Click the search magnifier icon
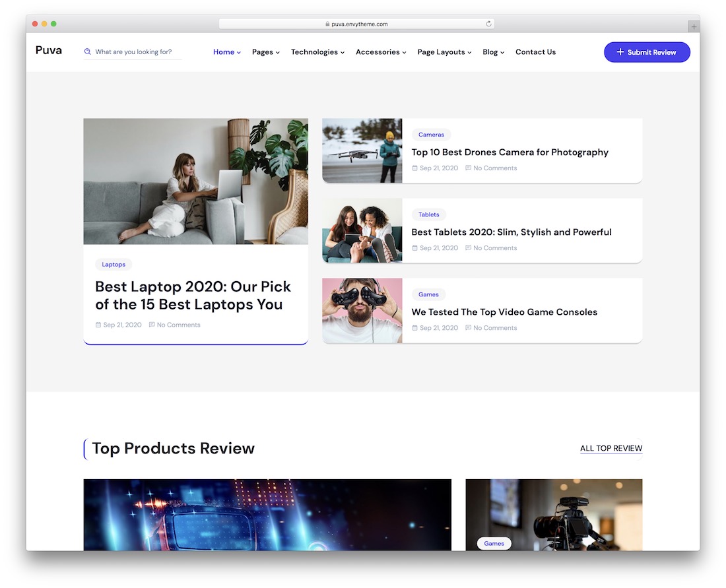Screen dimensions: 726x588 click(x=88, y=51)
